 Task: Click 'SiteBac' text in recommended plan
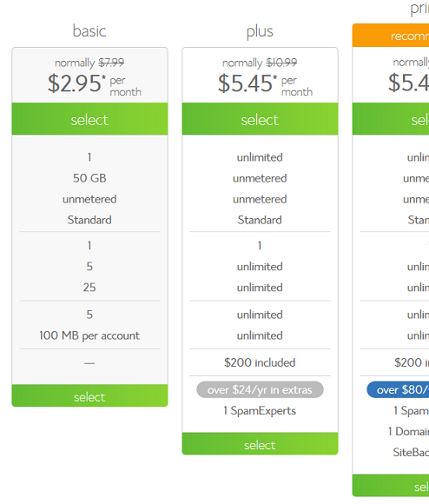(x=411, y=453)
